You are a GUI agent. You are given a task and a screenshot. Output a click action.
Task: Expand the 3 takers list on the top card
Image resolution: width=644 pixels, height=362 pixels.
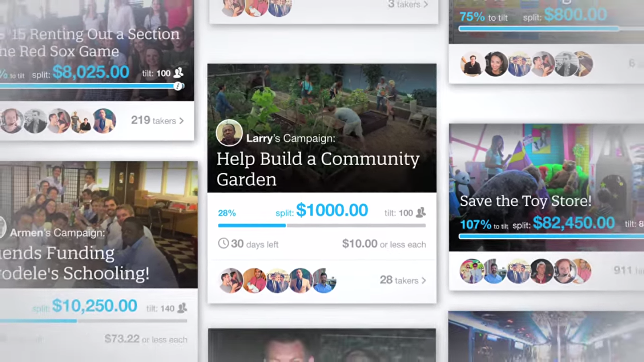[407, 4]
